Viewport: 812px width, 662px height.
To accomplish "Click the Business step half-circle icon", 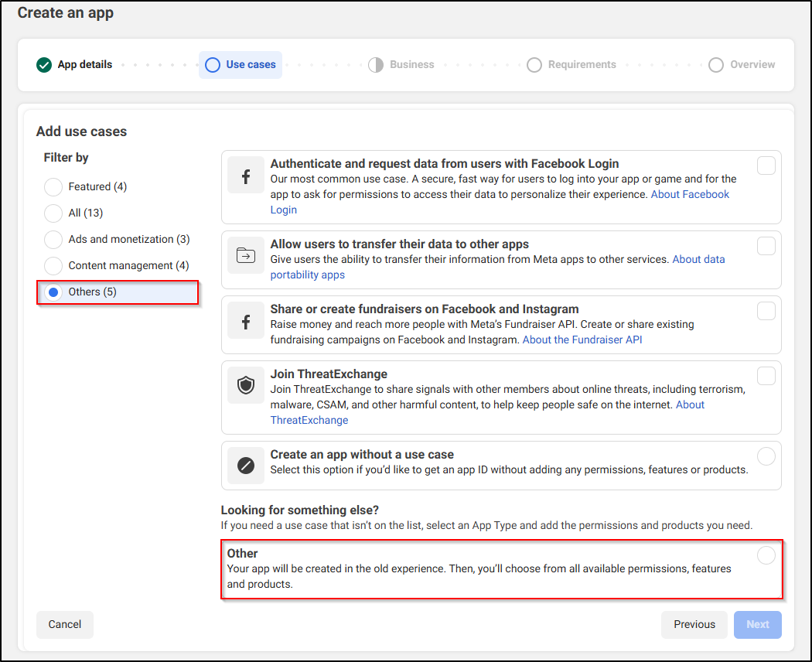I will tap(376, 65).
